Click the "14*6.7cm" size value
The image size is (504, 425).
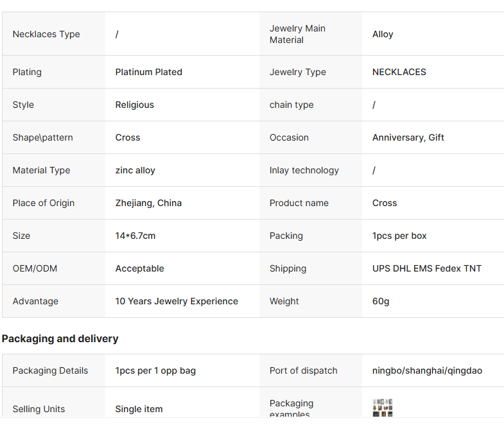(x=135, y=236)
